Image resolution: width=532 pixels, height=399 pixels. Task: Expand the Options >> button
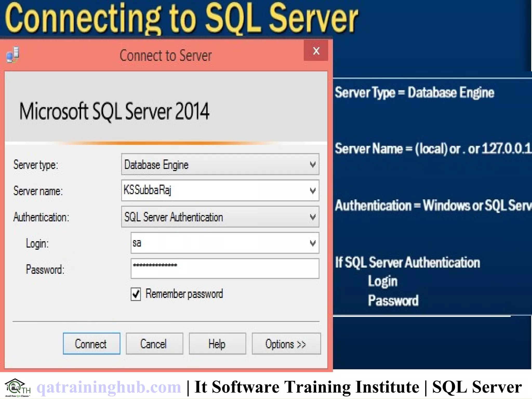click(286, 344)
